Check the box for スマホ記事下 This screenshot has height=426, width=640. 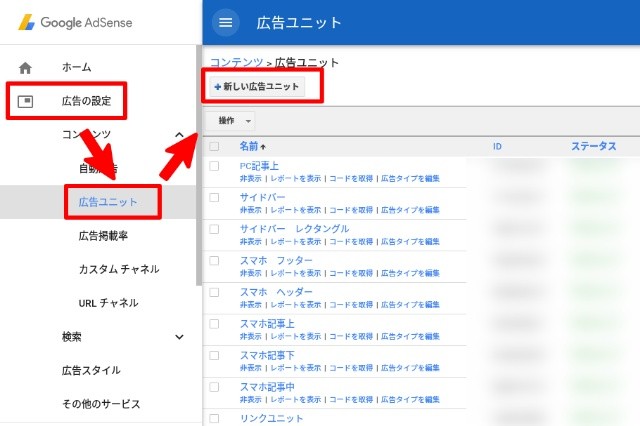tap(214, 355)
